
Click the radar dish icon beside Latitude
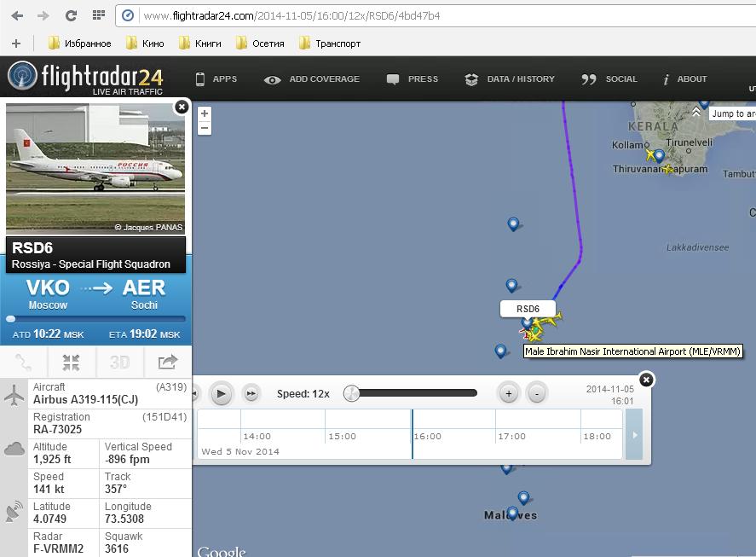(14, 511)
